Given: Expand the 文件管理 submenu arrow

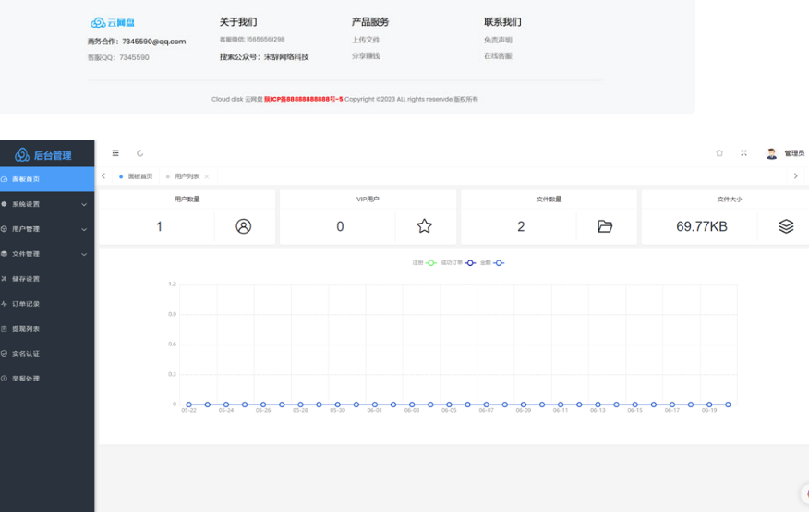Looking at the screenshot, I should 84,254.
